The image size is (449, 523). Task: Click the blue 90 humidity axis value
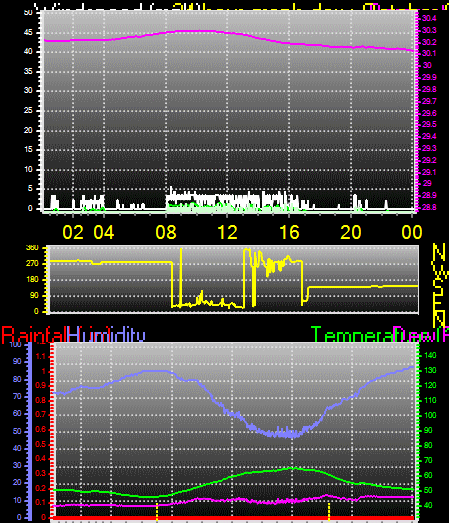tap(17, 362)
